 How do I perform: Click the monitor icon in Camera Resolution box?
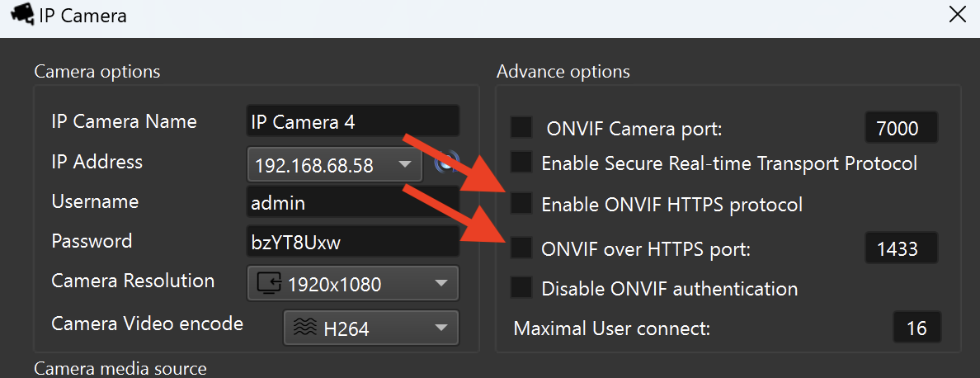270,284
